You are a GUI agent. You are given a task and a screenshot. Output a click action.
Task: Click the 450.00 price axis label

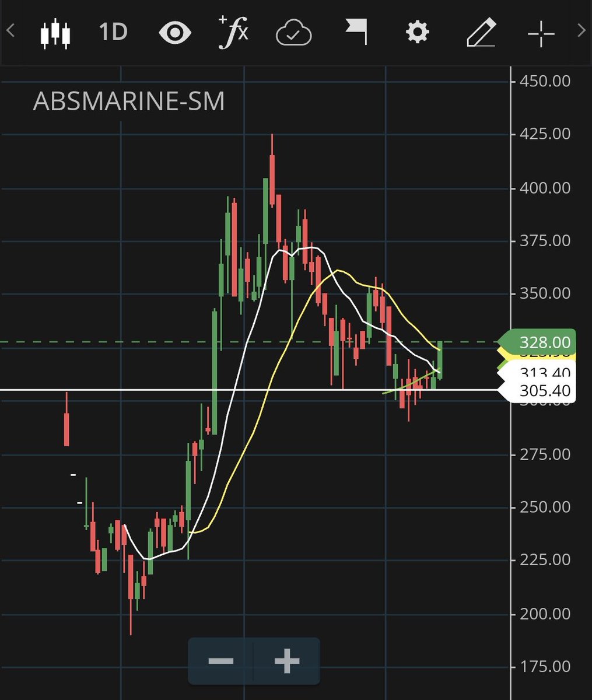(x=545, y=80)
